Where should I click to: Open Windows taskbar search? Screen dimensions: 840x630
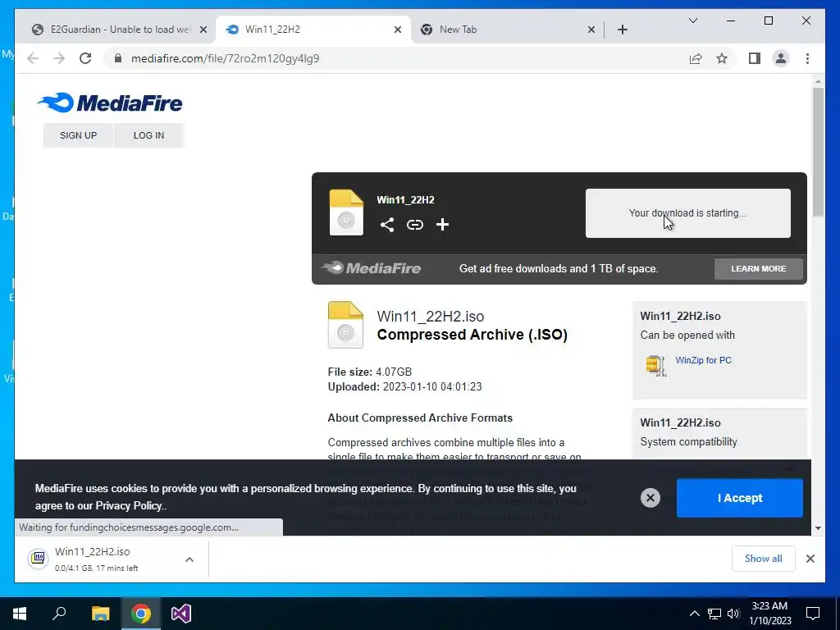(59, 614)
